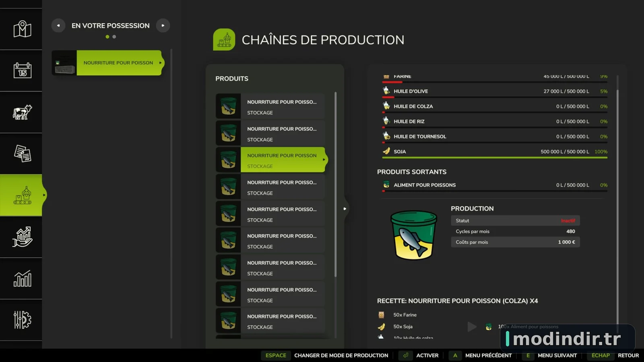644x362 pixels.
Task: Click the Produits list heading
Action: pos(232,79)
